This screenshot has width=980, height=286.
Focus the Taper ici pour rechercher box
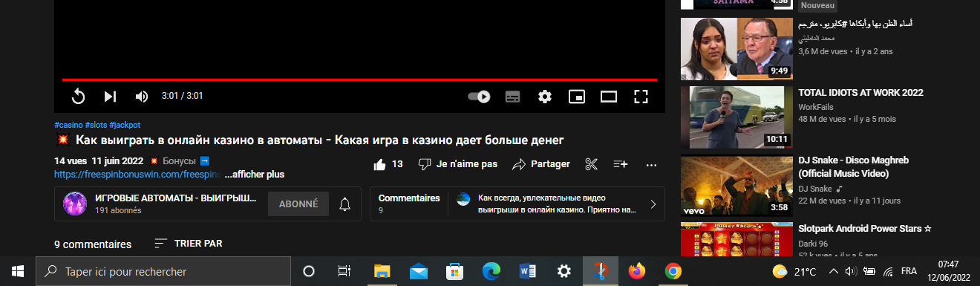pos(163,271)
